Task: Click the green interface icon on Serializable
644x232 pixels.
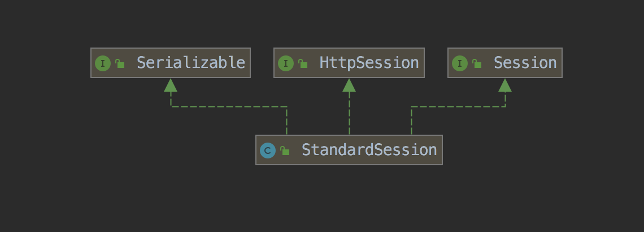Action: point(103,63)
